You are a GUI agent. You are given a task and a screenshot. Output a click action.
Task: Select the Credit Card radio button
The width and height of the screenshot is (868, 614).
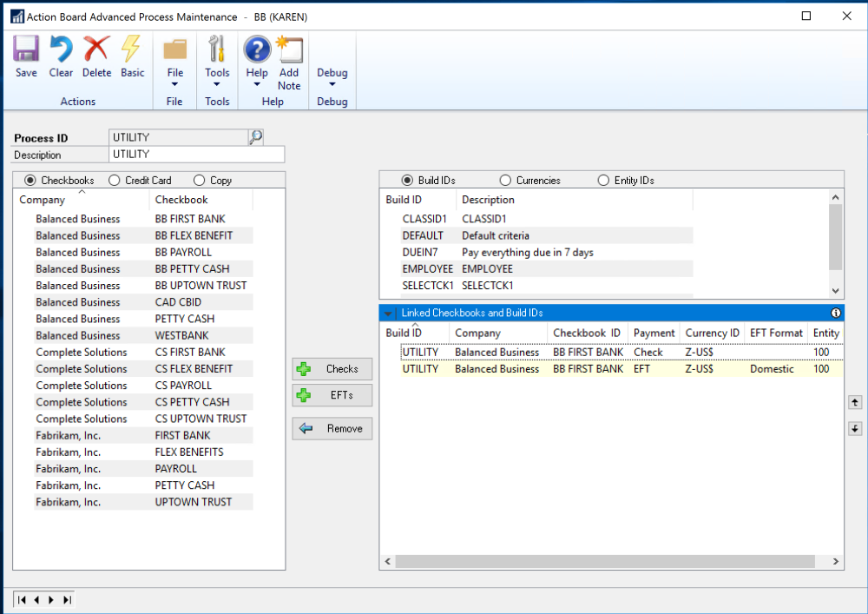[x=114, y=181]
